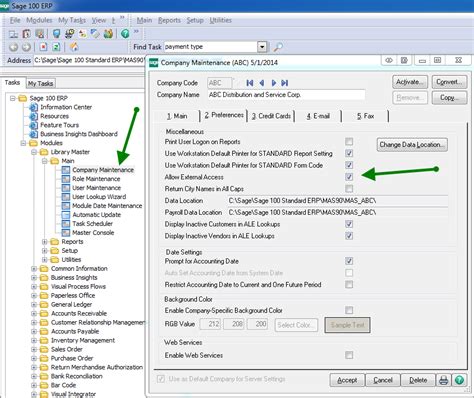Image resolution: width=474 pixels, height=398 pixels.
Task: Check Return City Names in All Caps
Action: (x=349, y=189)
